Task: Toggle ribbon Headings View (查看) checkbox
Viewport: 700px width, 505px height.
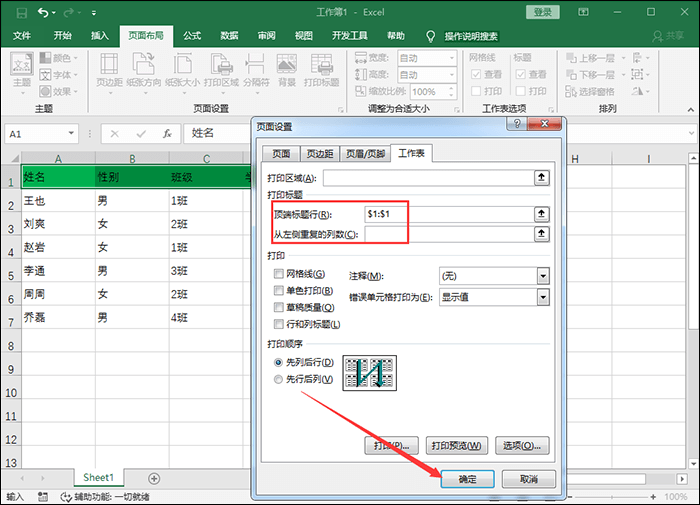Action: pyautogui.click(x=521, y=74)
